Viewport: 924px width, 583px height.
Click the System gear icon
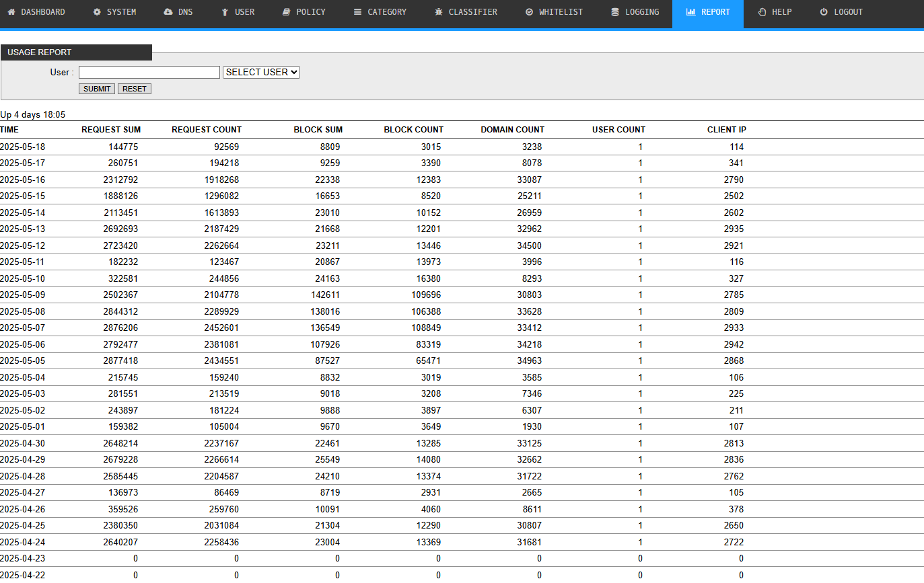coord(97,12)
